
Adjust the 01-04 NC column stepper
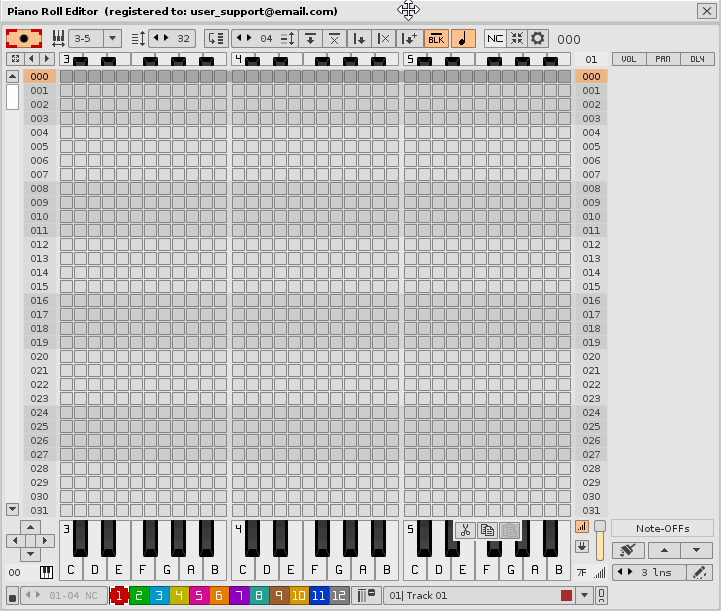64,596
